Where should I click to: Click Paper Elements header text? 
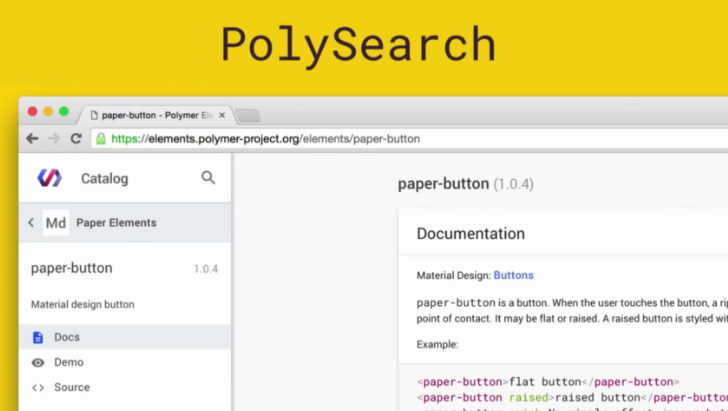[x=116, y=222]
